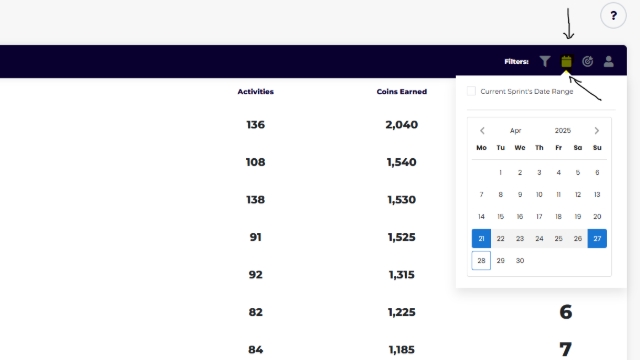Select April 29 in calendar

(x=500, y=260)
